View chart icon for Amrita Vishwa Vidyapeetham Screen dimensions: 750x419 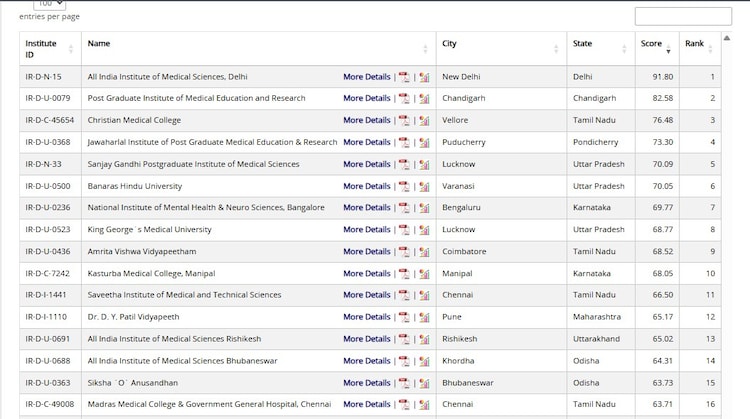point(424,252)
